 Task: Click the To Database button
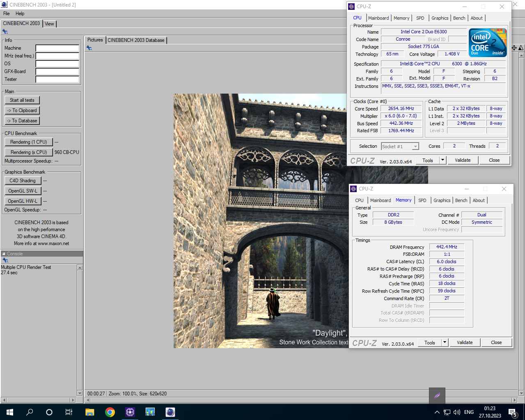22,121
